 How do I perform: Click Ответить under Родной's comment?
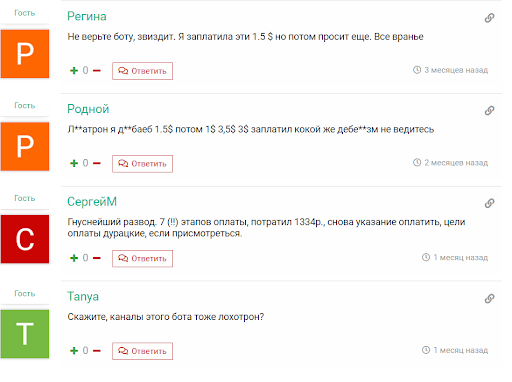[x=142, y=164]
